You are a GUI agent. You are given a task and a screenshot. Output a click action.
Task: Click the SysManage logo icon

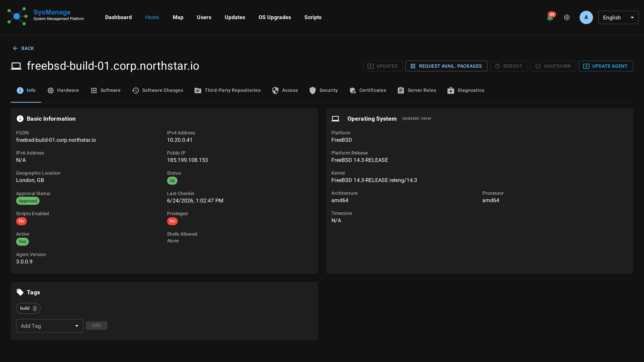17,16
